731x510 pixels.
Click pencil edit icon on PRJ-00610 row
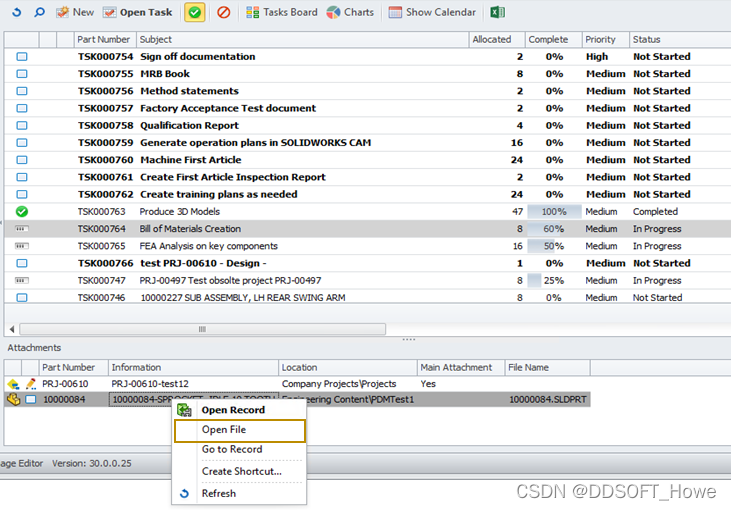31,384
